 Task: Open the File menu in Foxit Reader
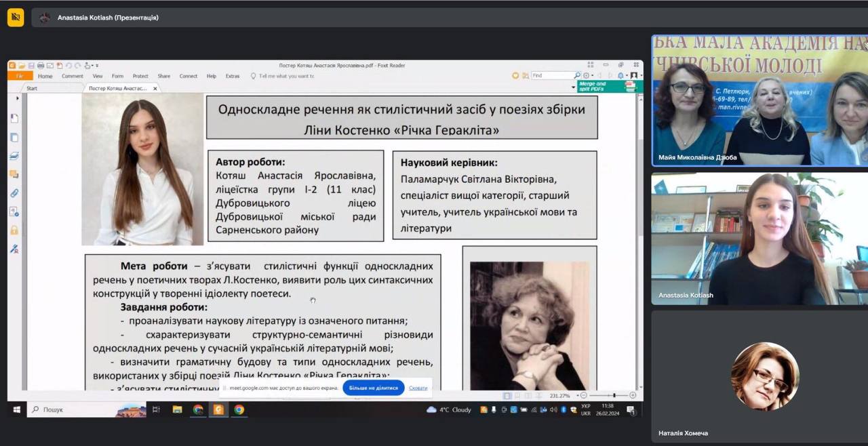tap(20, 76)
